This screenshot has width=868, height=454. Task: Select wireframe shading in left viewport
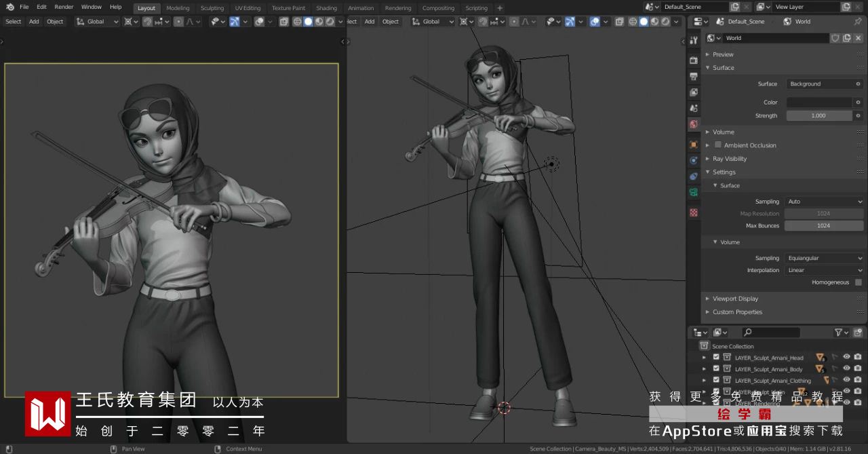[x=298, y=21]
